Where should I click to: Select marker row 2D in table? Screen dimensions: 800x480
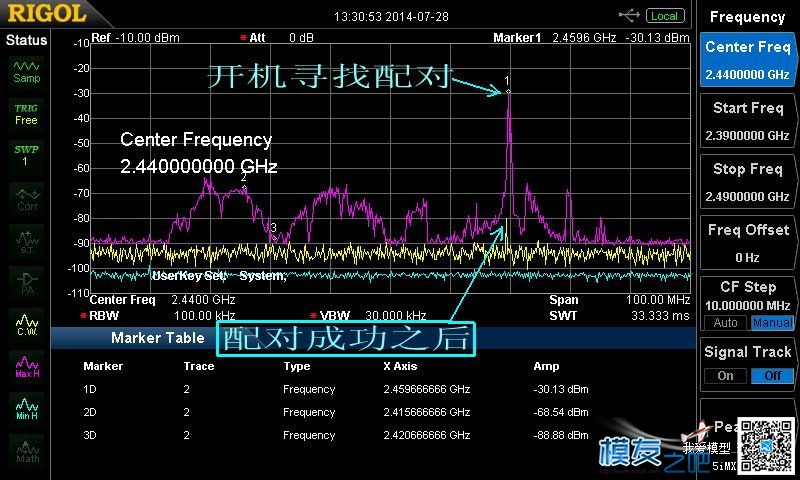(336, 412)
